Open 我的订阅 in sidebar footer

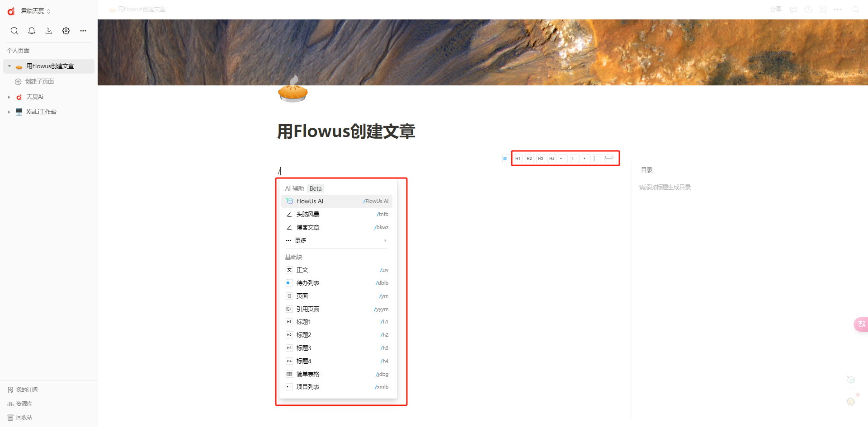[23, 390]
